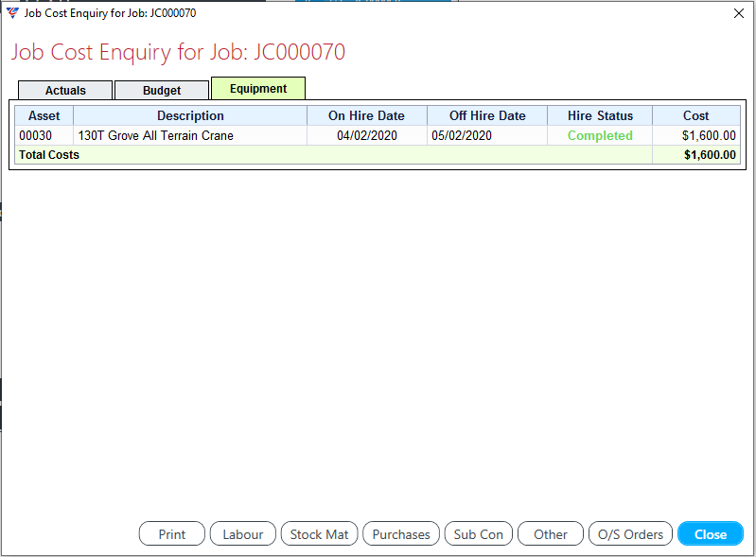Open the Labour costs view
756x557 pixels.
(x=242, y=534)
